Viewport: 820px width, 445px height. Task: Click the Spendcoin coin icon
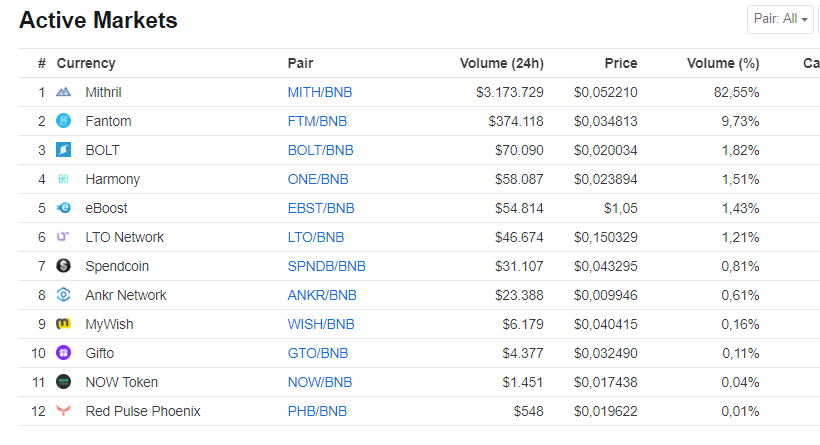pos(63,266)
